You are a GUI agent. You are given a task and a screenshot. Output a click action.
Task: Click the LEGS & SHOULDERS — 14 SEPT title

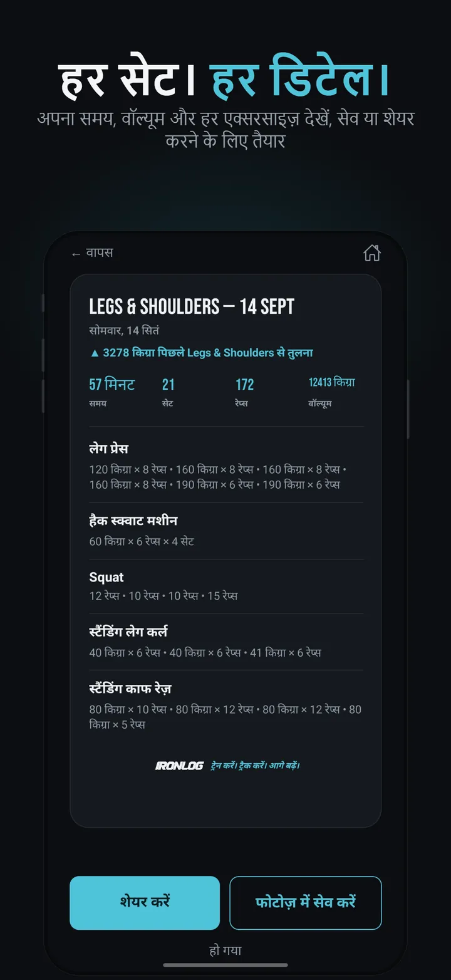click(192, 306)
